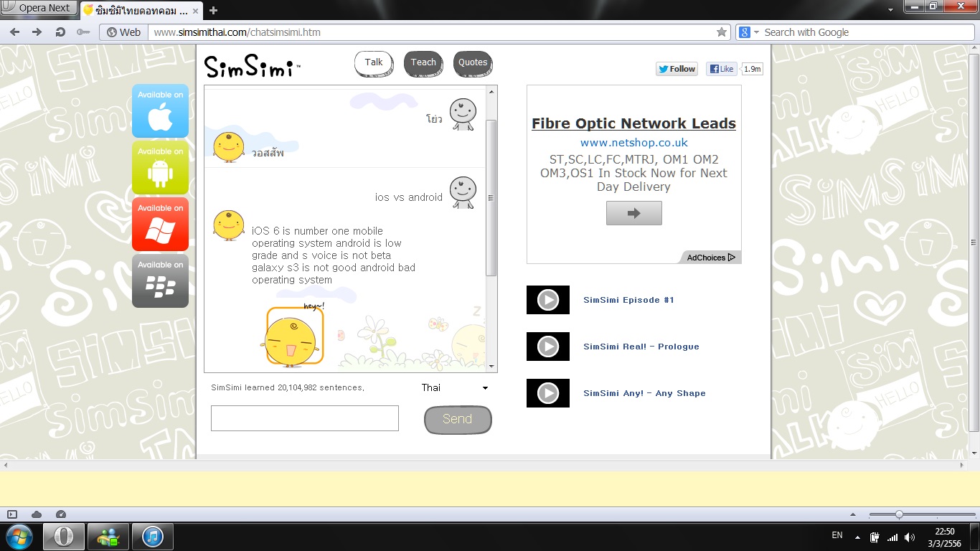Image resolution: width=980 pixels, height=551 pixels.
Task: Open the Opera Turbo gauge icon
Action: pyautogui.click(x=61, y=514)
